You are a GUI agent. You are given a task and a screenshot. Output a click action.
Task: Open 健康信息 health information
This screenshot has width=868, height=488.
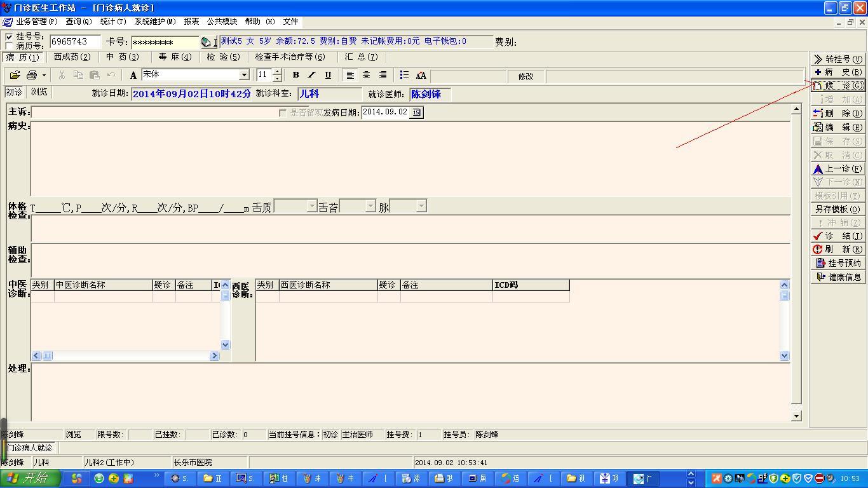pos(837,277)
